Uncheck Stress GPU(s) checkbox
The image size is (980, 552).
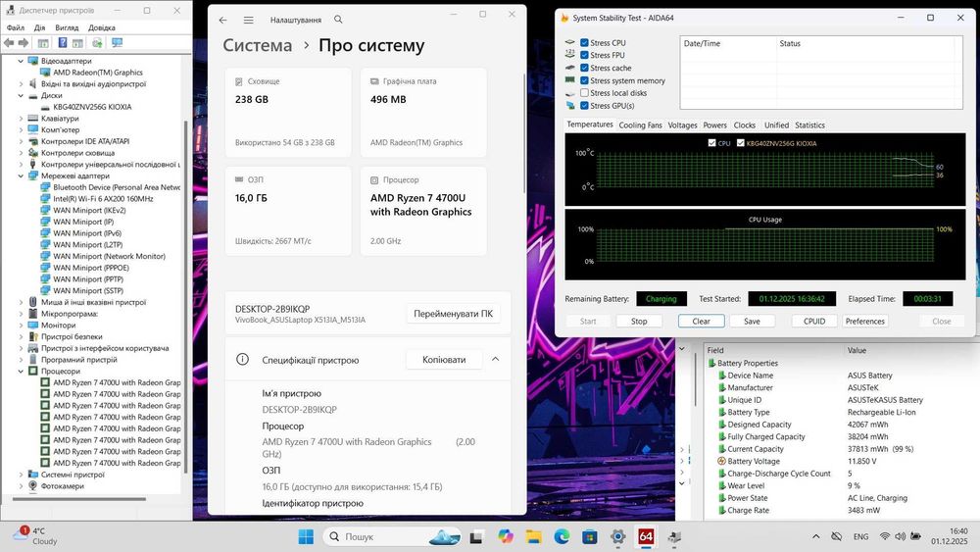pyautogui.click(x=584, y=105)
